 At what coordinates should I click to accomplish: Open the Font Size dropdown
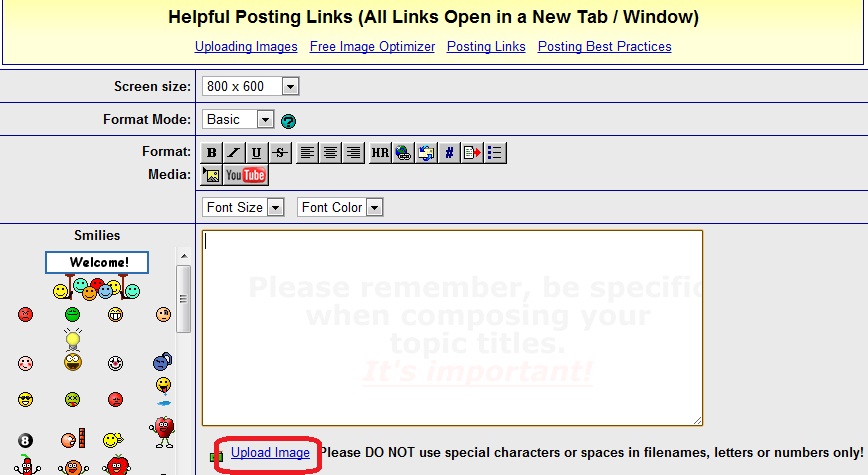tap(243, 207)
